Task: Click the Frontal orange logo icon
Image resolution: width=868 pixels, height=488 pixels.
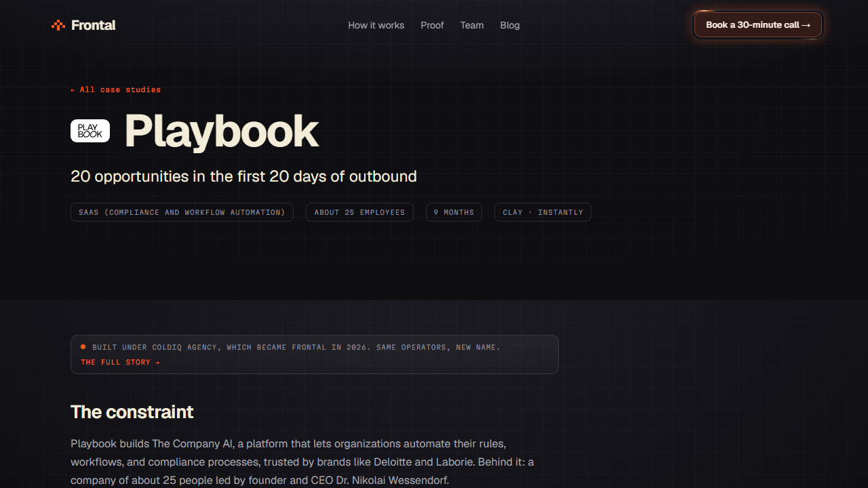Action: tap(58, 25)
